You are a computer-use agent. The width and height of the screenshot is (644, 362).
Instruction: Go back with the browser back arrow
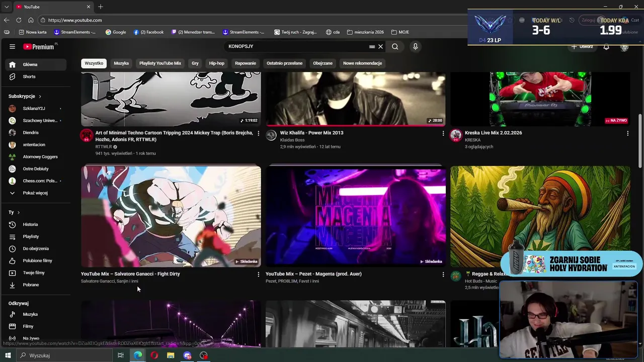7,20
